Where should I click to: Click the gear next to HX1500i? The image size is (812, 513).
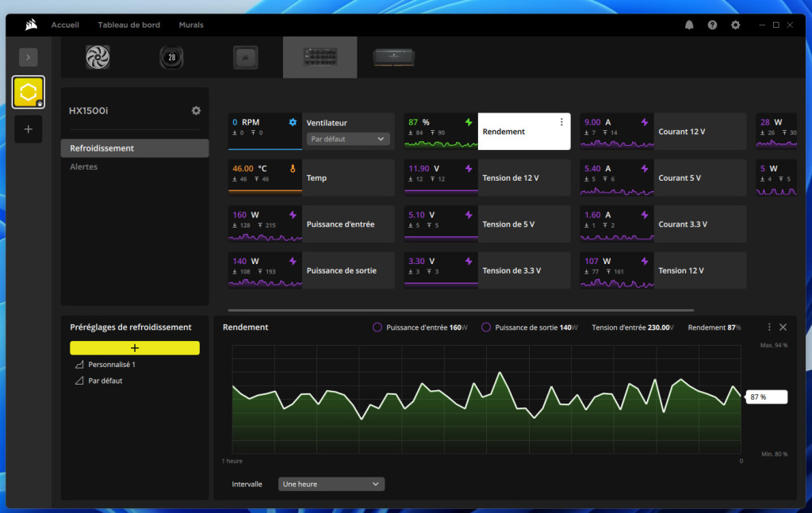[195, 110]
